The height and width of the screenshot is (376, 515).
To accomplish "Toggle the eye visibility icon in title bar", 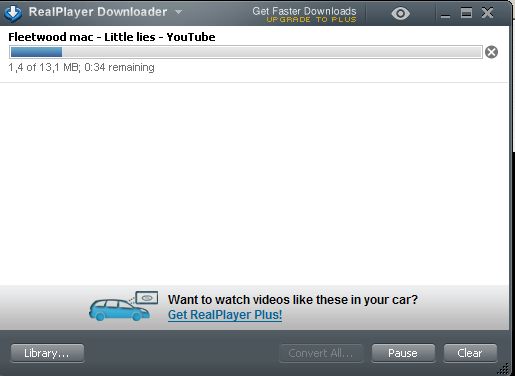I will (x=400, y=14).
